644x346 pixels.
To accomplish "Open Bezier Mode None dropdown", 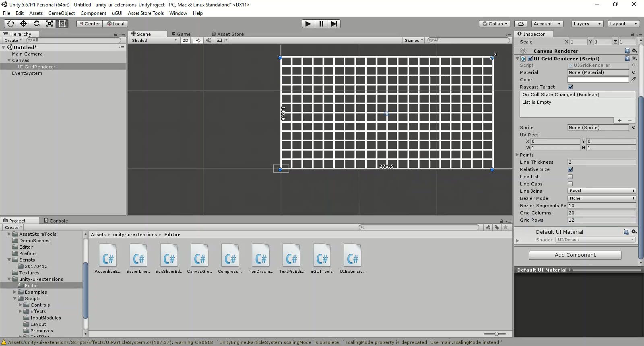I will [602, 198].
